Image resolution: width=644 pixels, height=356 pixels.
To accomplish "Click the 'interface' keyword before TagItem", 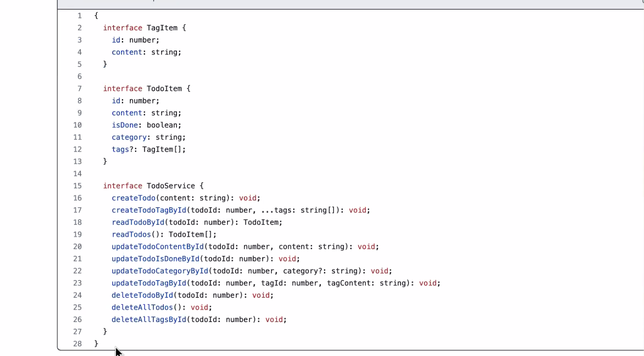I will click(123, 28).
